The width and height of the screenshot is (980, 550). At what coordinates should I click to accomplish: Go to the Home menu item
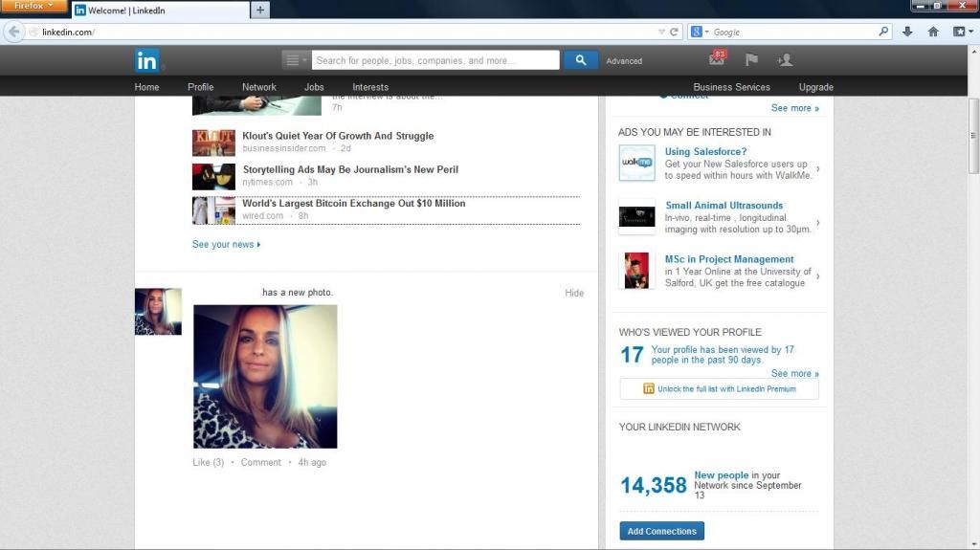click(x=146, y=87)
